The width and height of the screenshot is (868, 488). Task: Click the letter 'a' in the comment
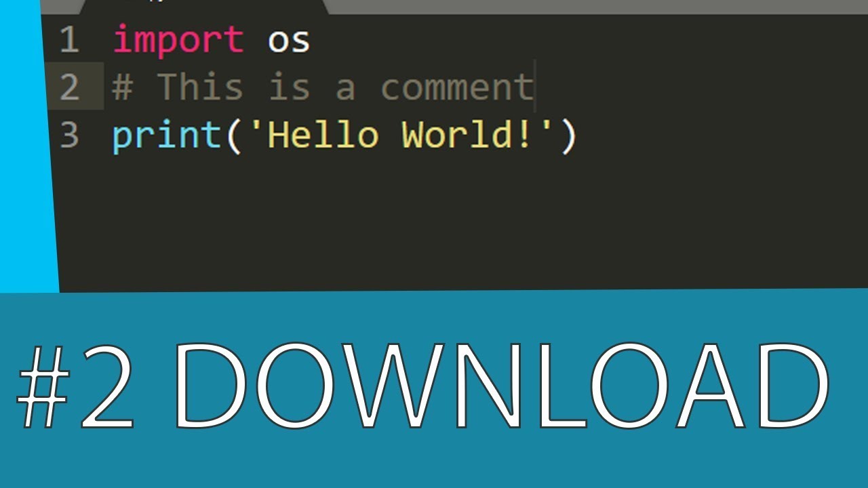(344, 91)
